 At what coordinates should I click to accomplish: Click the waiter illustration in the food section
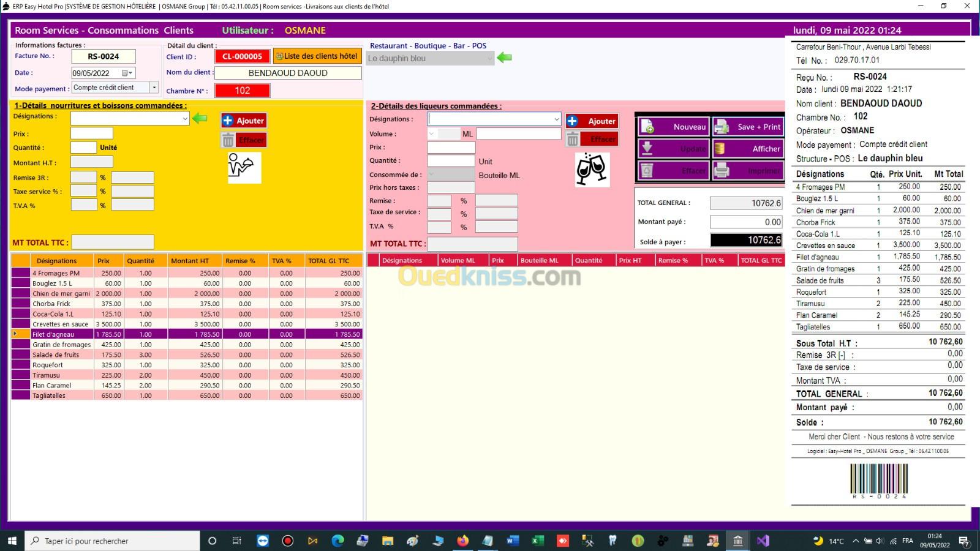[243, 167]
